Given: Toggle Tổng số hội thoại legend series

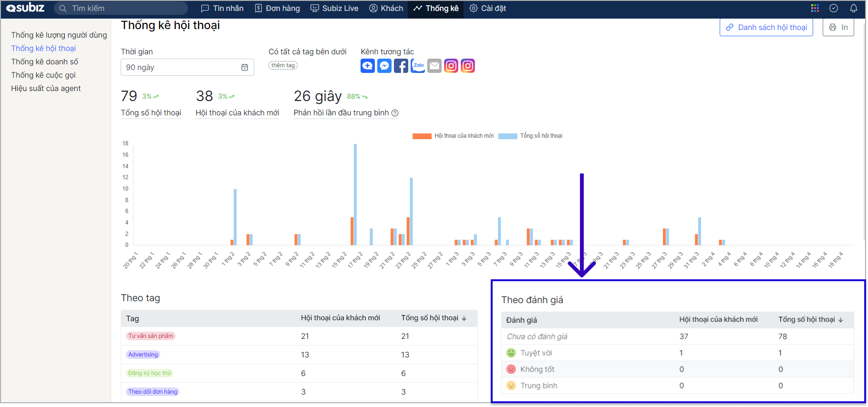Looking at the screenshot, I should [530, 136].
